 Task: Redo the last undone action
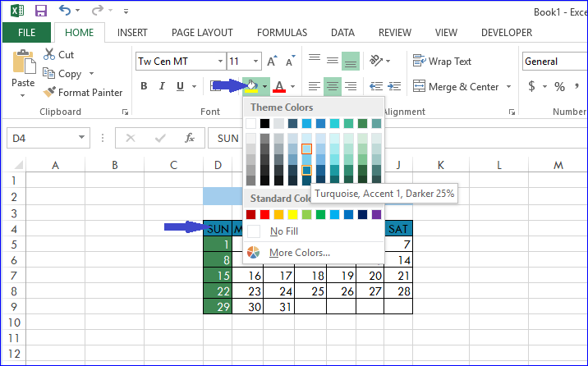click(x=98, y=10)
